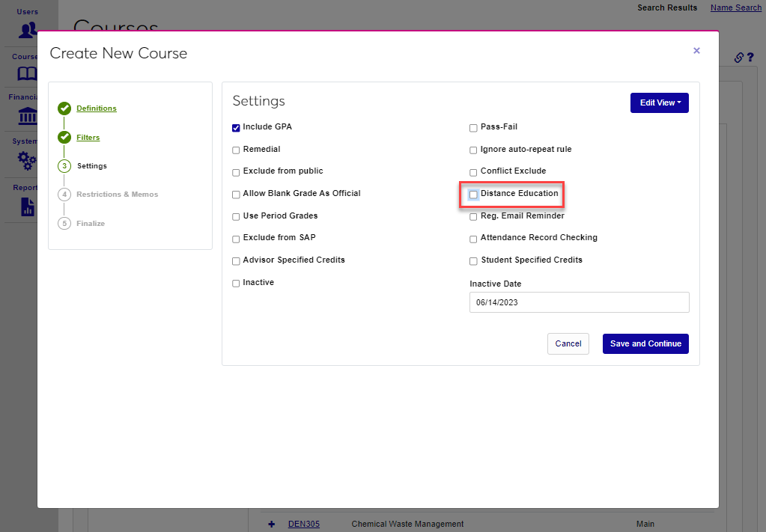Check the Inactive checkbox

point(237,284)
